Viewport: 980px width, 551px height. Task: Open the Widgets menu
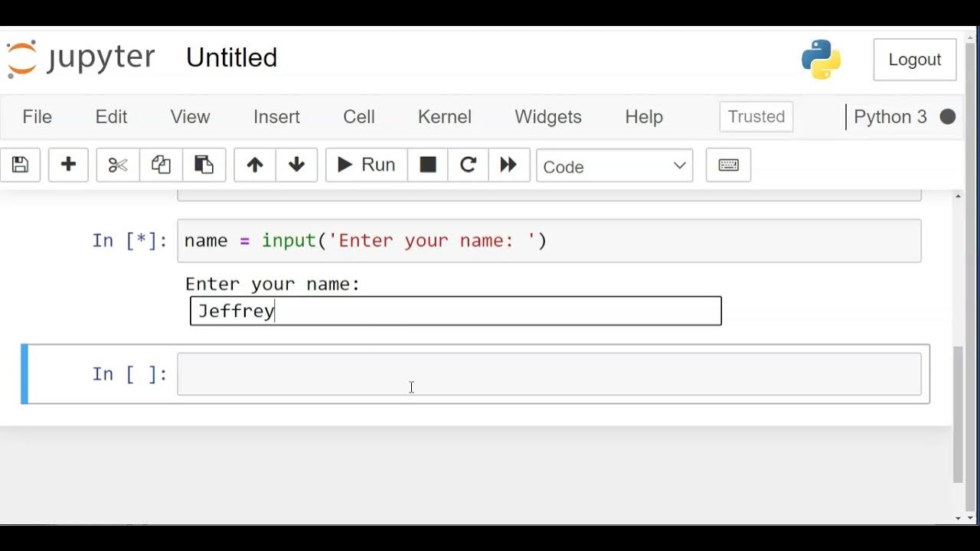coord(548,117)
